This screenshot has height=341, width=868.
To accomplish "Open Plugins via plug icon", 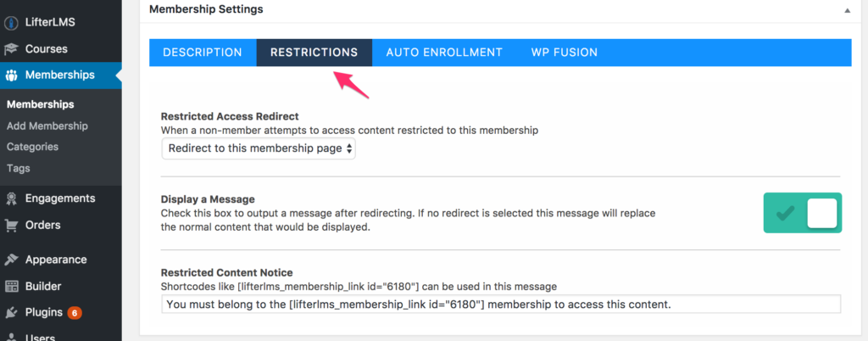I will click(x=10, y=313).
